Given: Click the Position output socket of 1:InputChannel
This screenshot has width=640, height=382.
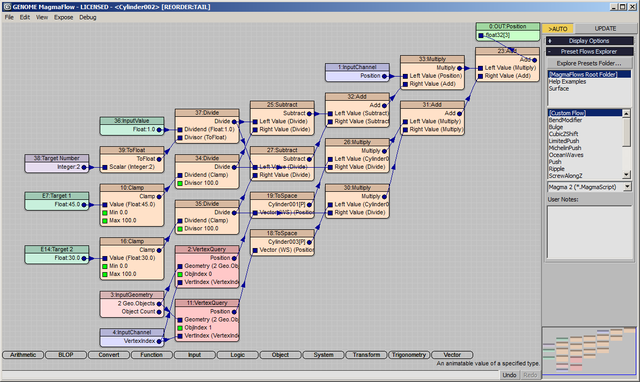Looking at the screenshot, I should [x=384, y=76].
